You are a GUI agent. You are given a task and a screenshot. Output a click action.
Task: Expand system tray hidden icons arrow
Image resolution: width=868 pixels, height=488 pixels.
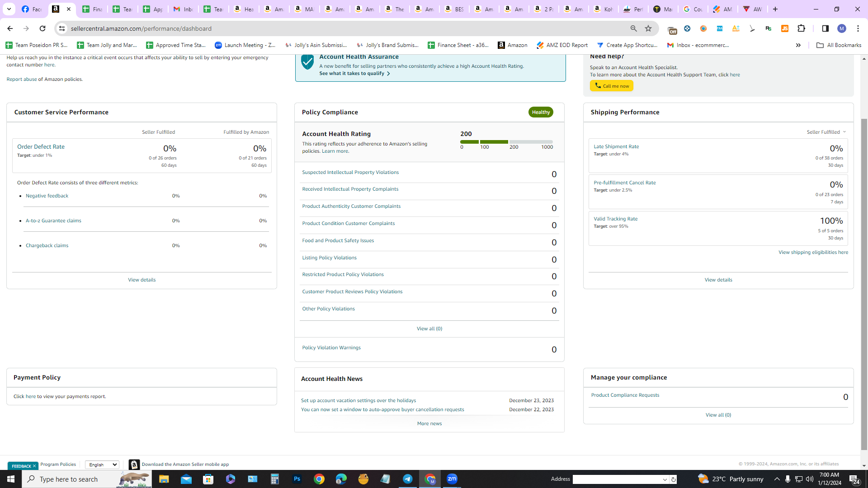pos(777,479)
